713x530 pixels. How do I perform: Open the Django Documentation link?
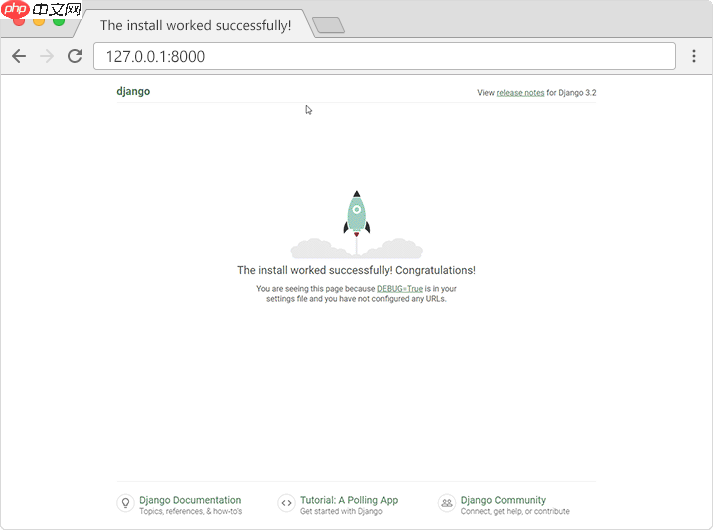(190, 500)
